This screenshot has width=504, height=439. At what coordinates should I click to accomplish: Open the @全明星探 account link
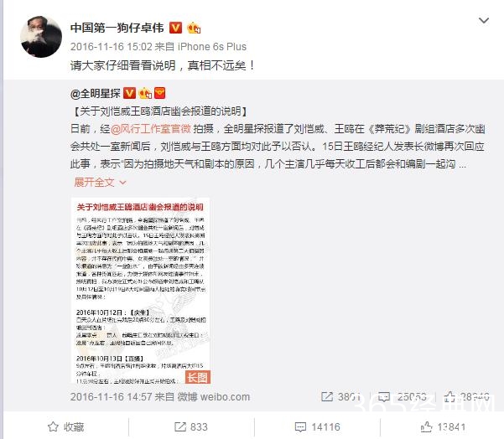(x=95, y=94)
